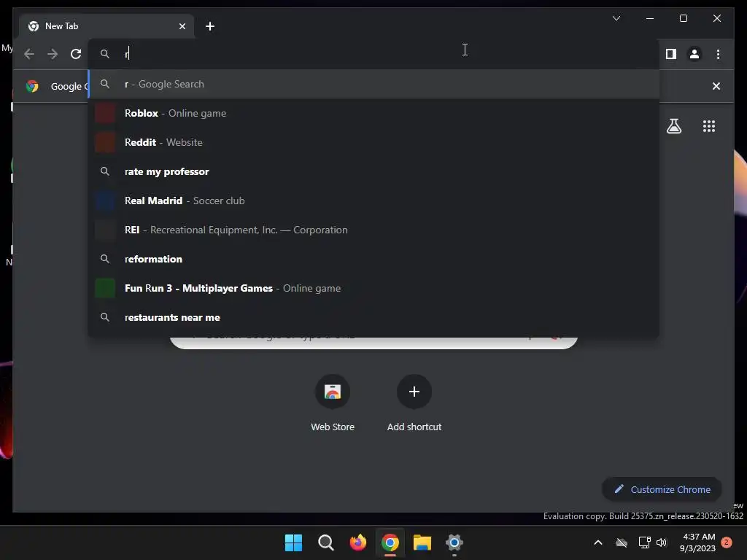
Task: Open Chrome three-dot menu
Action: (718, 54)
